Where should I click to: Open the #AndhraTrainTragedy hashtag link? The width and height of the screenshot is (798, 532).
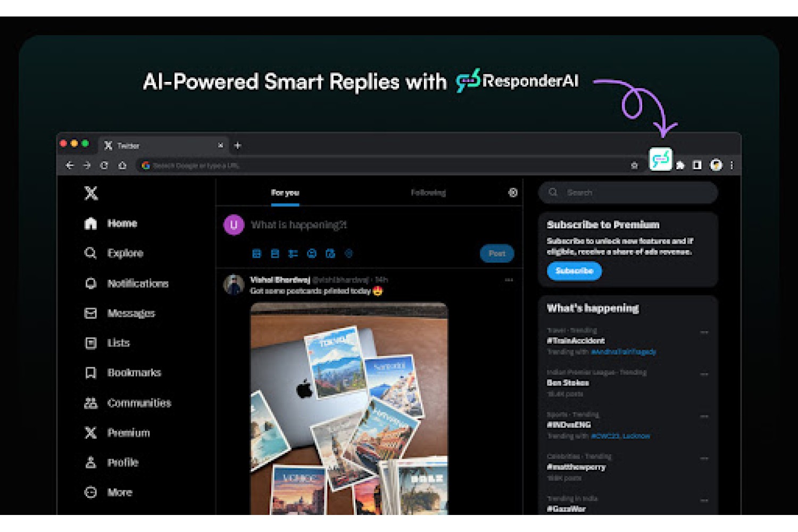[x=624, y=352]
